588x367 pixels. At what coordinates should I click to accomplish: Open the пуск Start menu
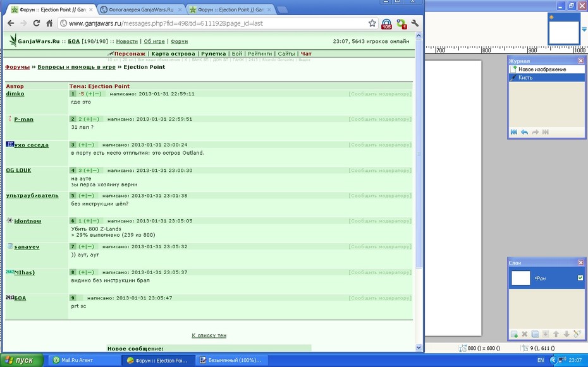[x=21, y=360]
